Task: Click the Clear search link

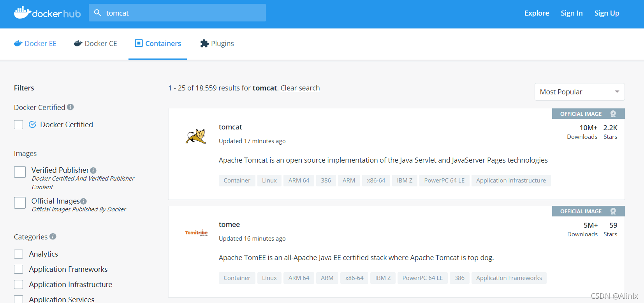Action: point(300,88)
